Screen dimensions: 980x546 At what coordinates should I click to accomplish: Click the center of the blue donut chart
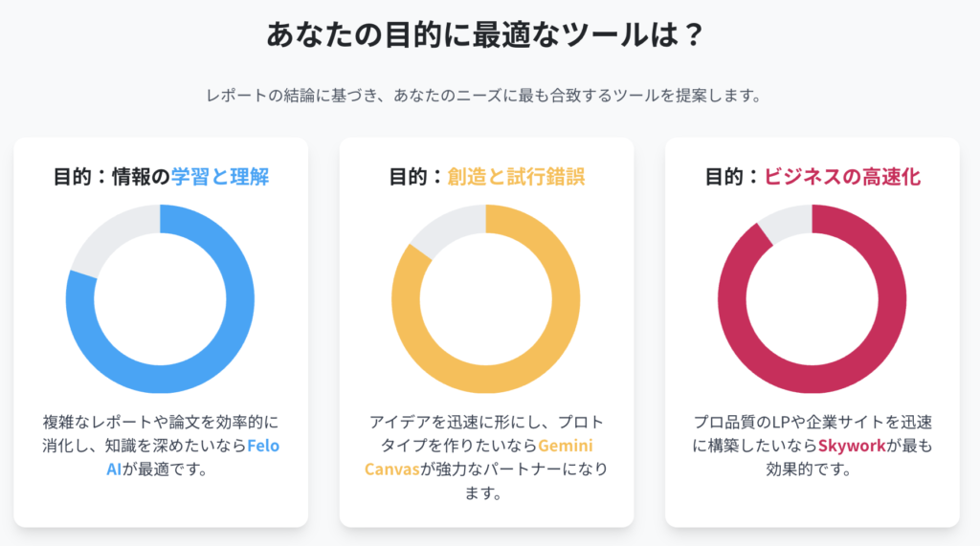[160, 298]
